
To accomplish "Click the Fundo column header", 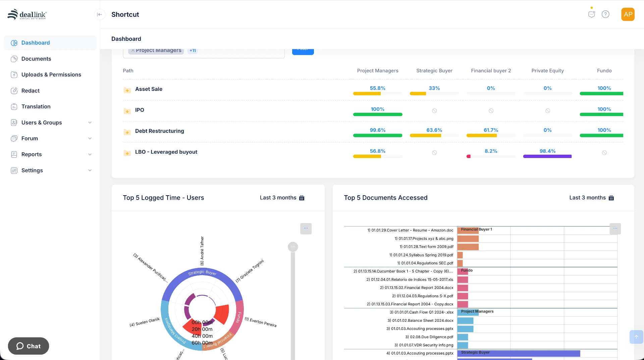I will [x=604, y=71].
